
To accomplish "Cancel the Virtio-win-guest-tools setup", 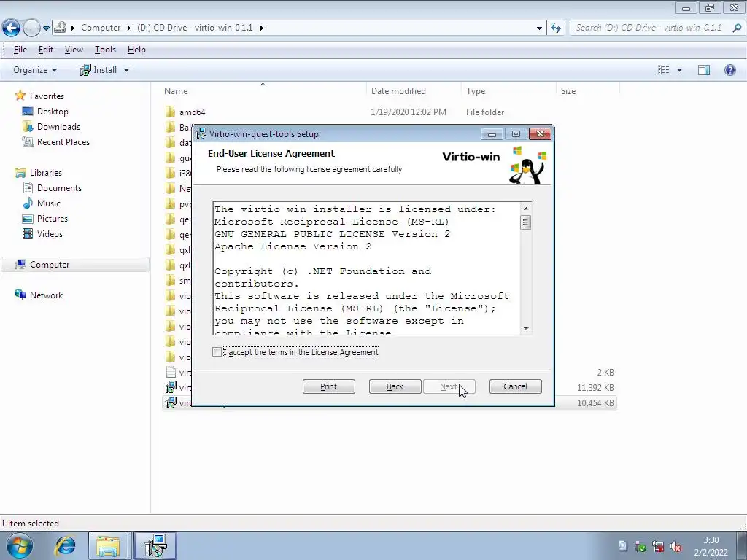I will (516, 386).
